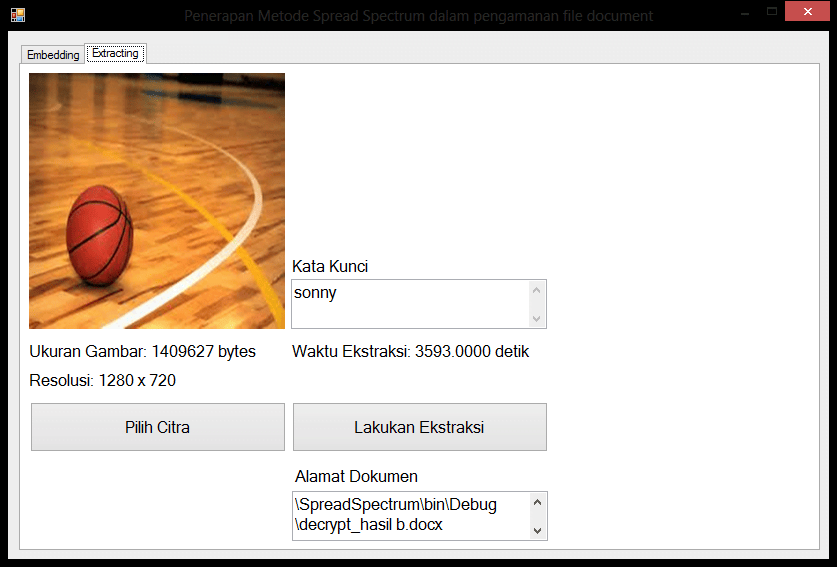Click the Kata Kunci label text

click(330, 266)
